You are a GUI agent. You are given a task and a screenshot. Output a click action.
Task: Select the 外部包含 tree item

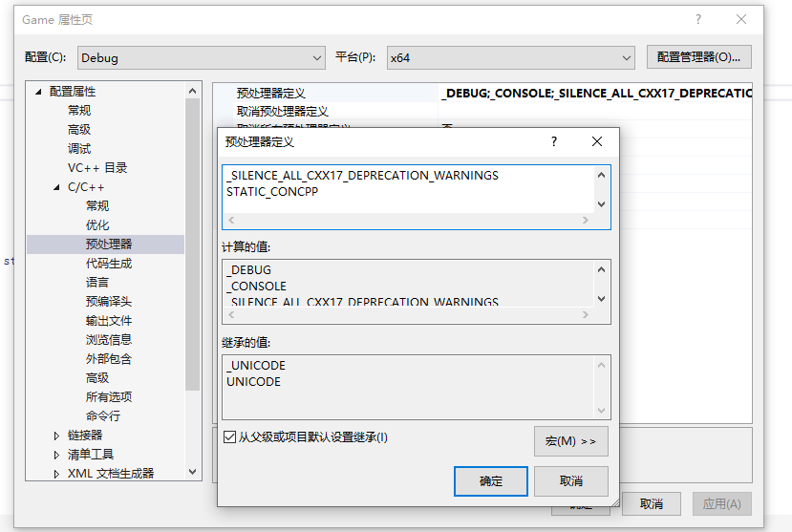coord(109,359)
